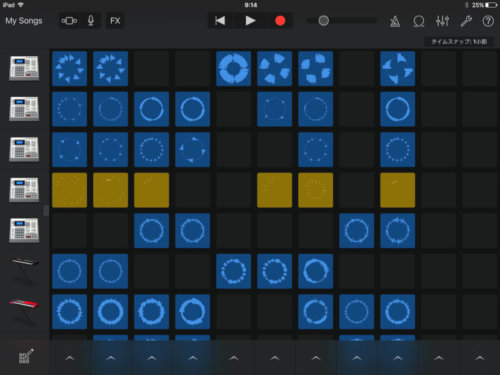Trigger the last column up arrow

click(x=479, y=358)
